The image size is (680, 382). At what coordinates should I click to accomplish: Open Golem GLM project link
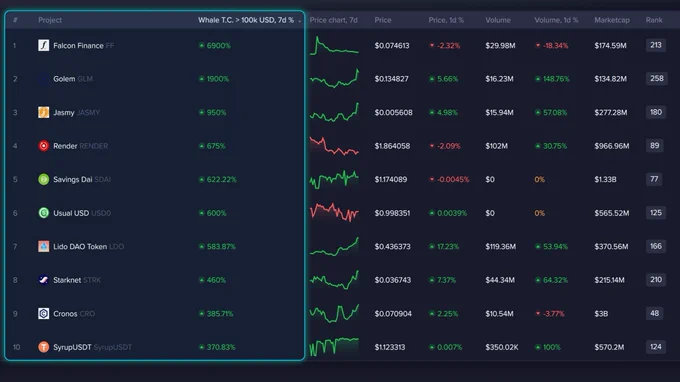73,79
